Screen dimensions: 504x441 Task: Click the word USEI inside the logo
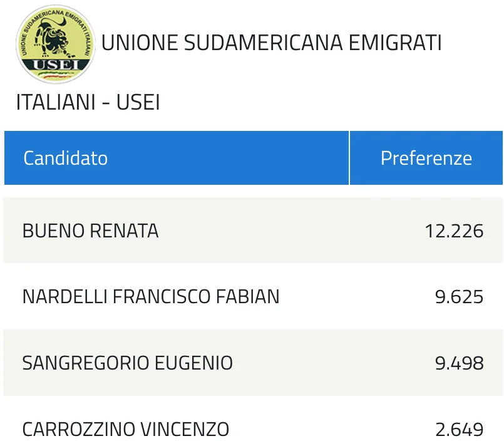pos(56,65)
